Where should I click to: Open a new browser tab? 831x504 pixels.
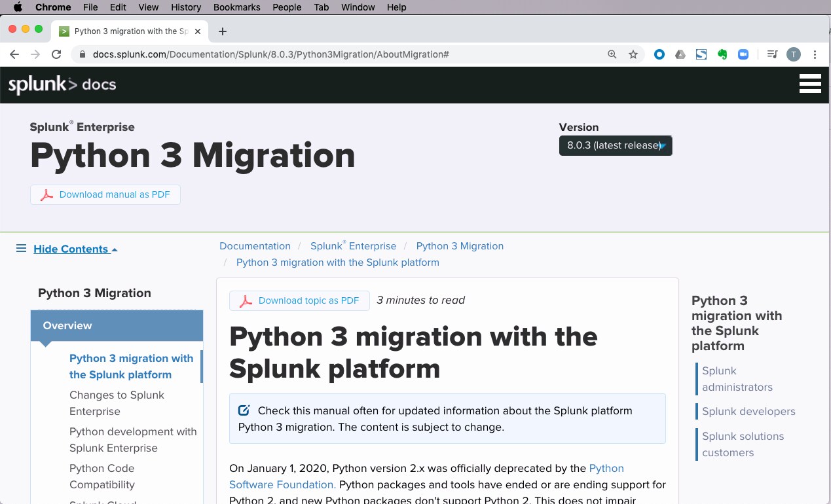223,31
